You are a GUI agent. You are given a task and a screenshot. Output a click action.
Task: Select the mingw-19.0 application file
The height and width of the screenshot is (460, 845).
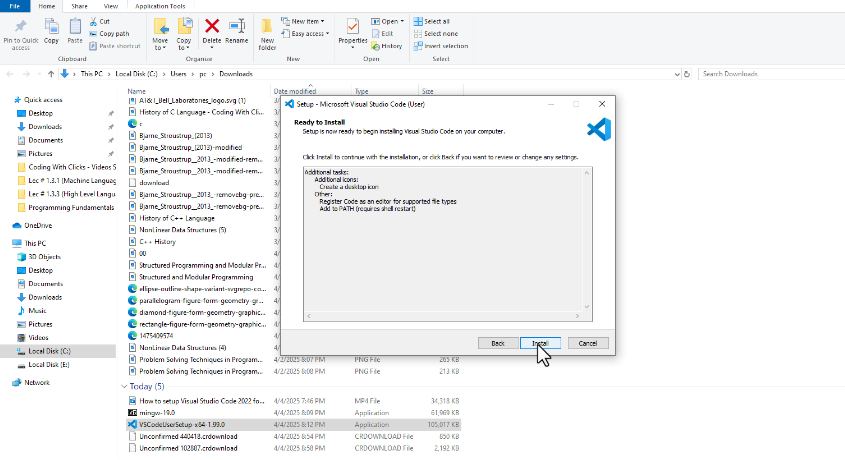[x=157, y=413]
